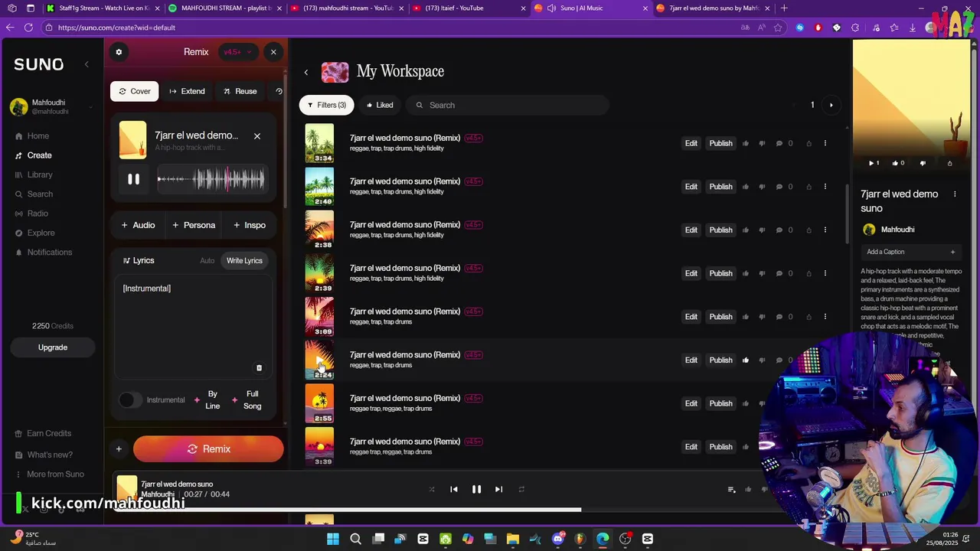Select the Cover tab

pos(135,91)
